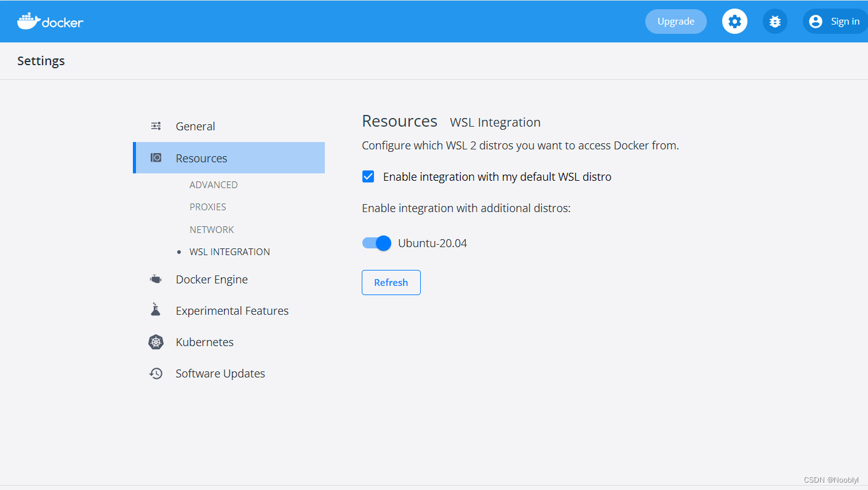Open the Advanced resources sub-section

tap(213, 184)
